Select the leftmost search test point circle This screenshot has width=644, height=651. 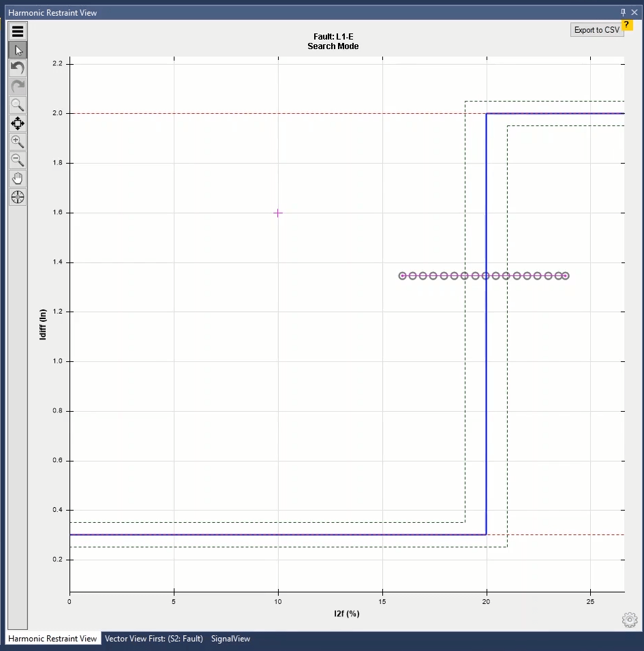[x=402, y=276]
